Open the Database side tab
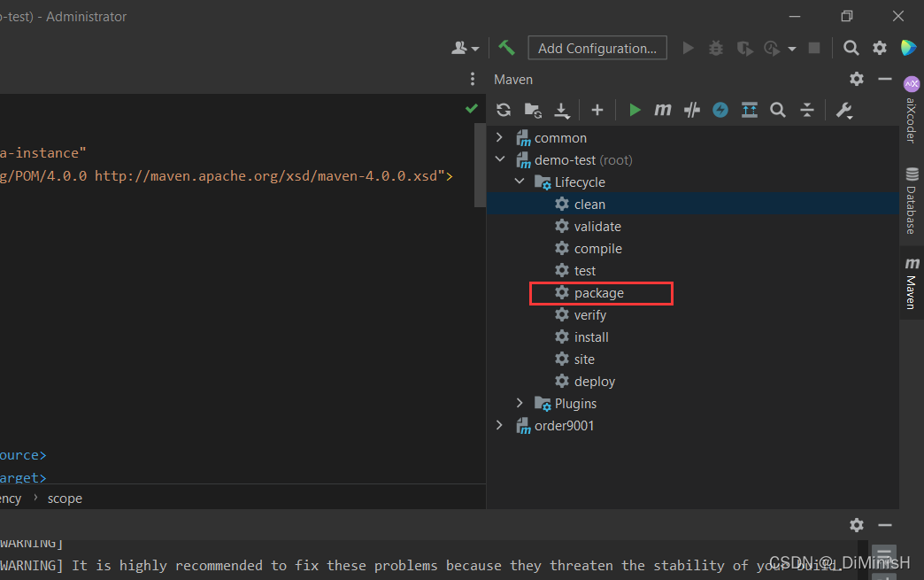 pyautogui.click(x=911, y=201)
